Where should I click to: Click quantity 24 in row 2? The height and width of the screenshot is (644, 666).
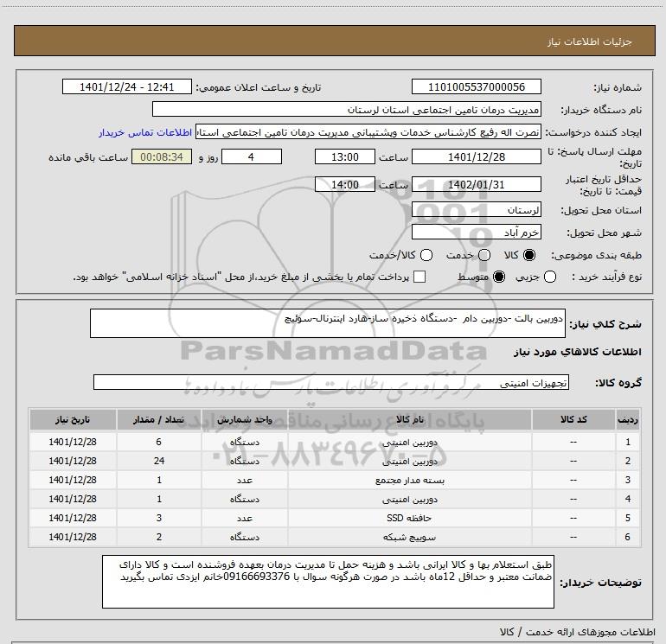pyautogui.click(x=159, y=461)
